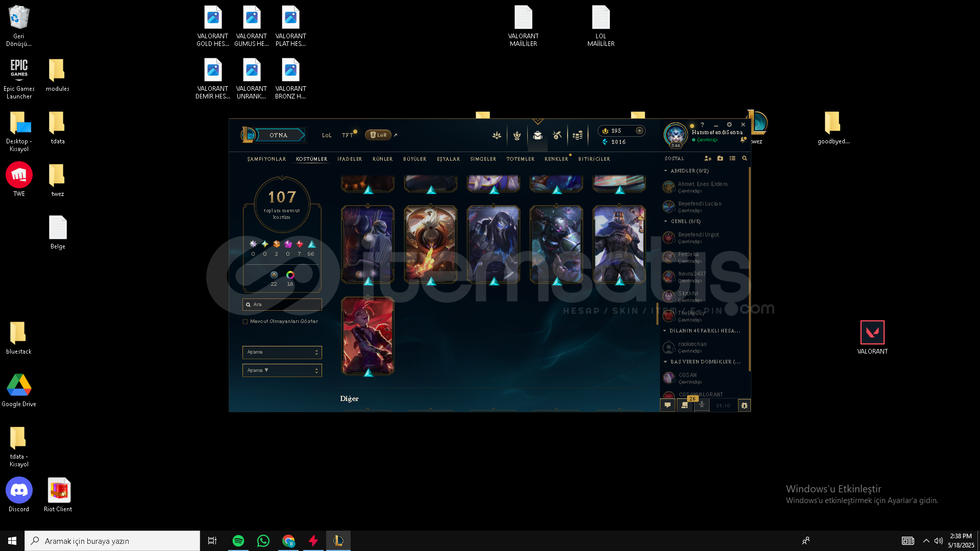Viewport: 980px width, 551px height.
Task: Open Discord desktop icon
Action: [19, 494]
